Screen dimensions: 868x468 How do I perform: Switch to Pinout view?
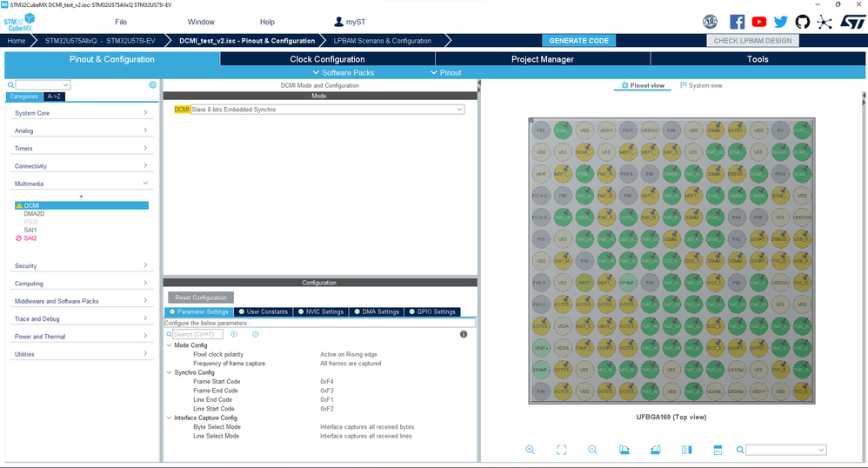[x=643, y=85]
